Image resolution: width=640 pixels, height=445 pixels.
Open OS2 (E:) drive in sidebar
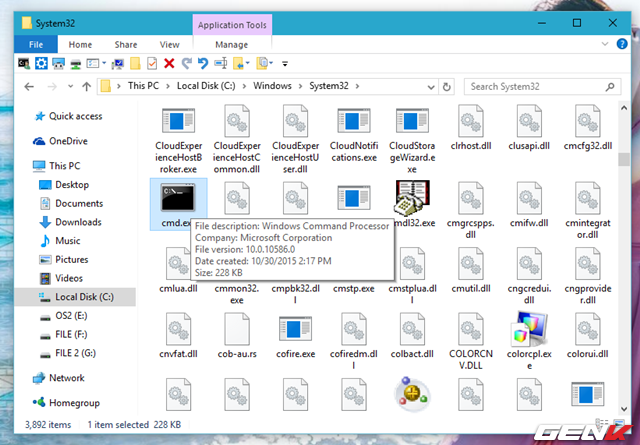point(73,316)
